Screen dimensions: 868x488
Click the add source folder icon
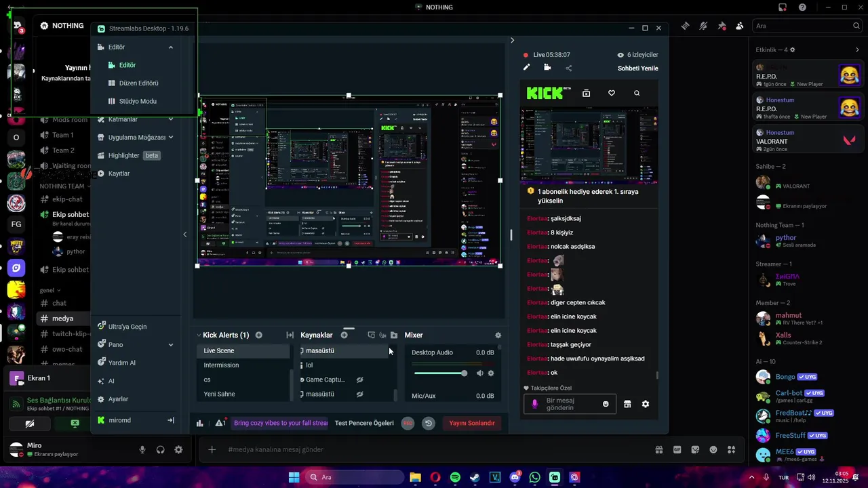(x=394, y=335)
